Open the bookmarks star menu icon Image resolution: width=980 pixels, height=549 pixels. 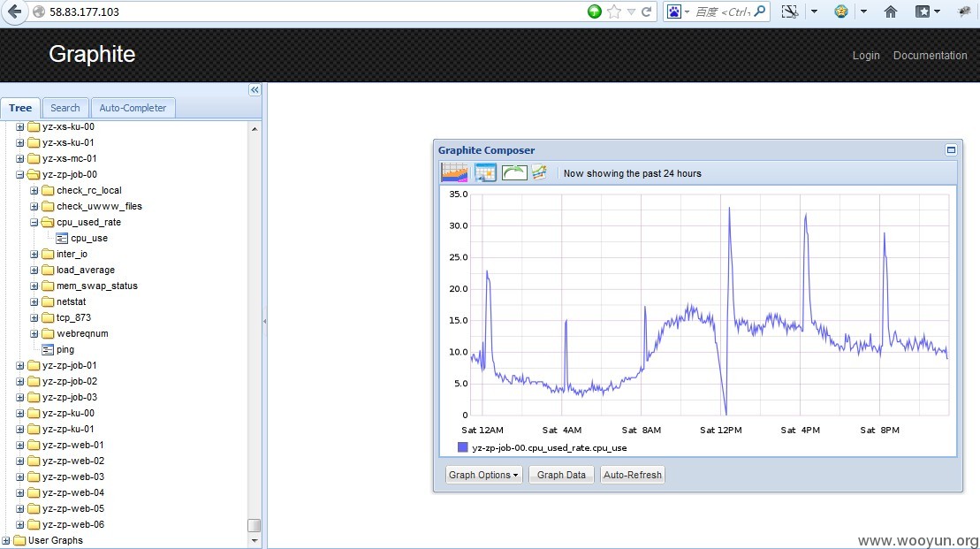[923, 11]
